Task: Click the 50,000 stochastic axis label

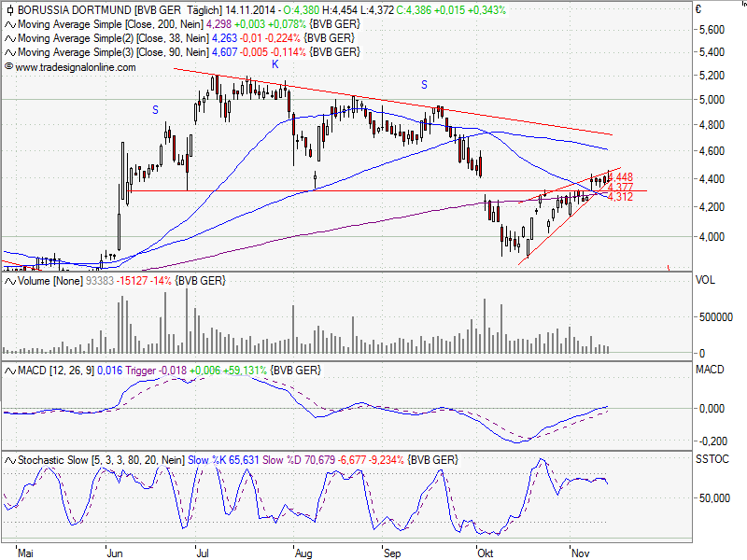Action: coord(714,498)
